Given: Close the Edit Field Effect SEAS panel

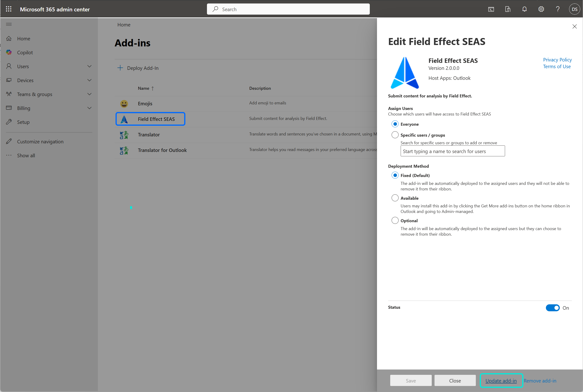Looking at the screenshot, I should 574,26.
